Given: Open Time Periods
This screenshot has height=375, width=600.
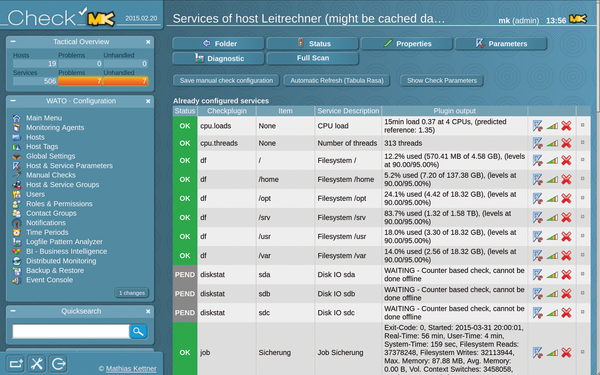Looking at the screenshot, I should pos(47,232).
